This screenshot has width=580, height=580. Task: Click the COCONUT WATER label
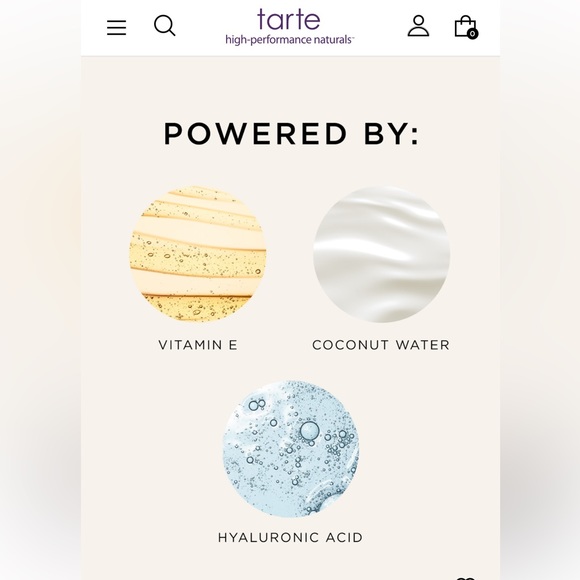[381, 345]
